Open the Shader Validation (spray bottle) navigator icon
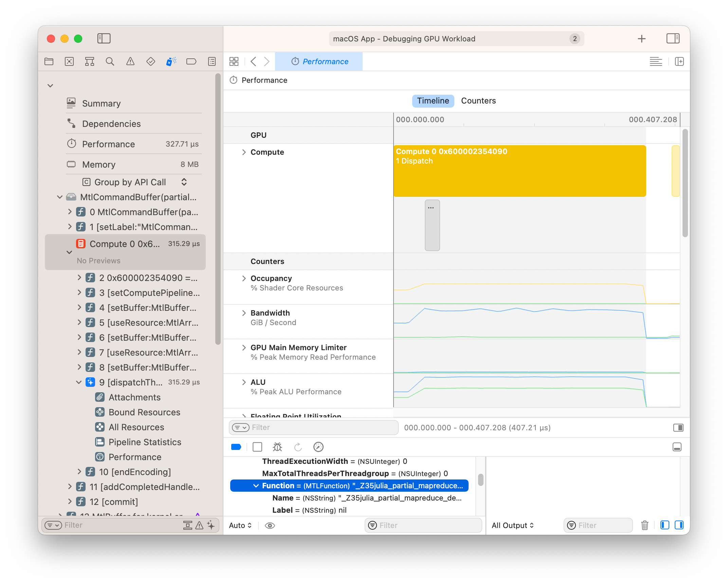The height and width of the screenshot is (585, 728). (x=171, y=62)
